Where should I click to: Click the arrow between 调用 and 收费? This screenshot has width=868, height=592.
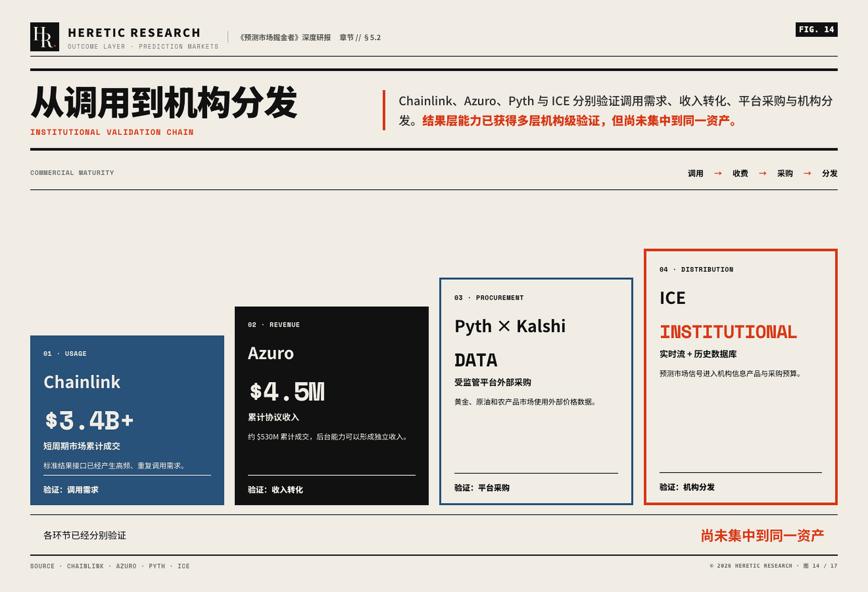coord(718,174)
